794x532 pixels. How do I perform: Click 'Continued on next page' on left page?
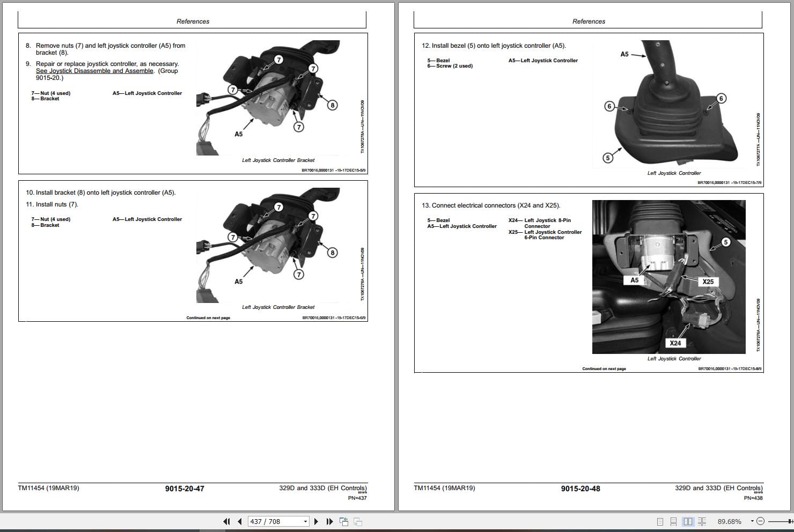click(208, 318)
